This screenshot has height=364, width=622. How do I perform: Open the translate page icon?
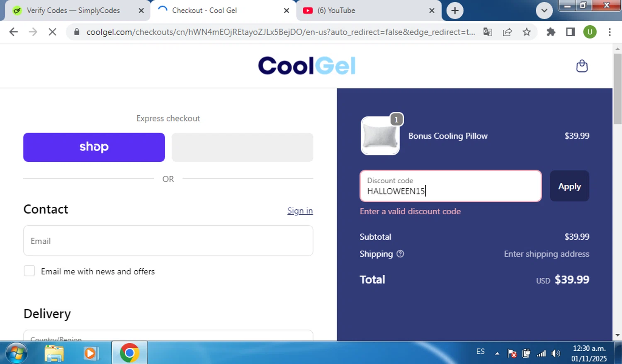pos(488,32)
